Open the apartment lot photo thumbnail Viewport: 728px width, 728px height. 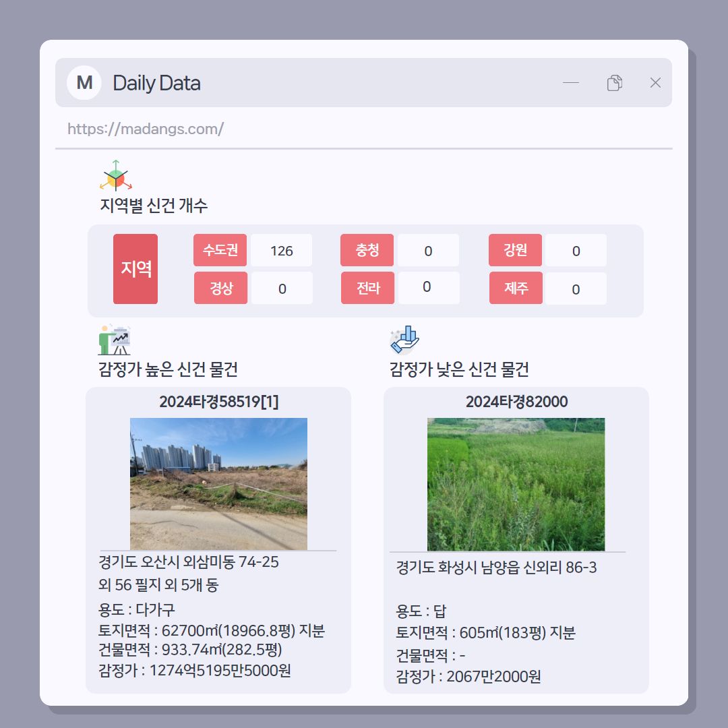pyautogui.click(x=218, y=484)
